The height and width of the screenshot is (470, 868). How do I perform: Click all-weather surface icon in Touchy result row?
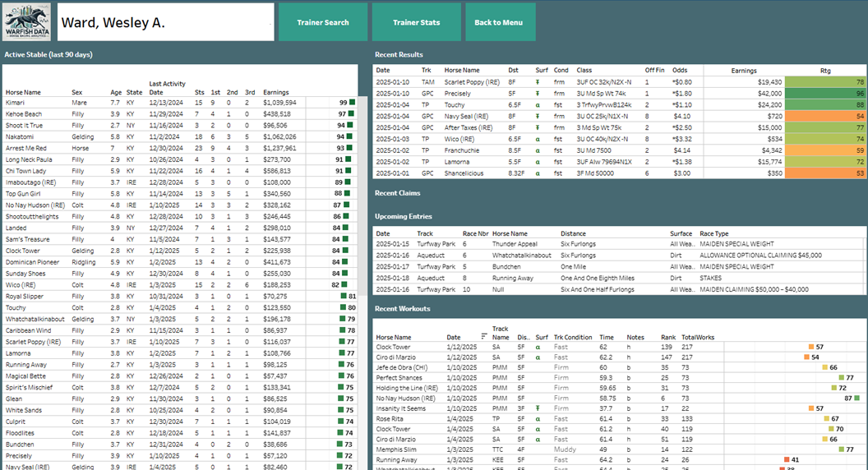(538, 105)
